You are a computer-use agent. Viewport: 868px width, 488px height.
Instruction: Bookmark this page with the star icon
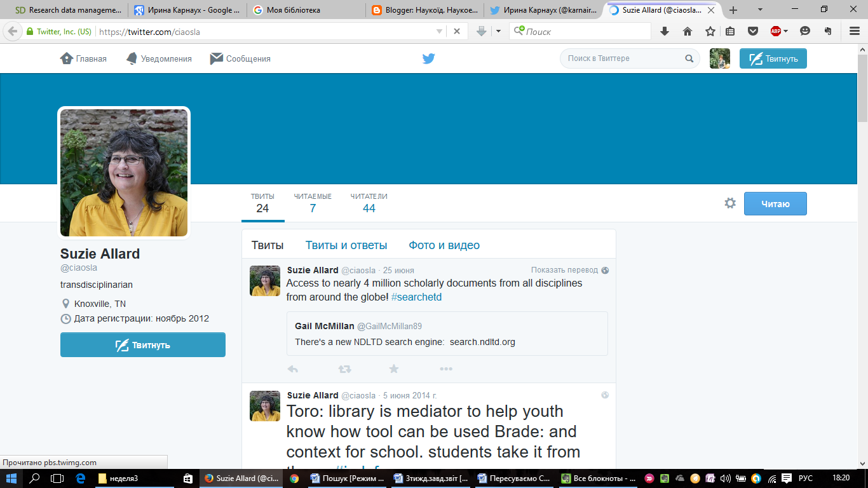pyautogui.click(x=710, y=31)
